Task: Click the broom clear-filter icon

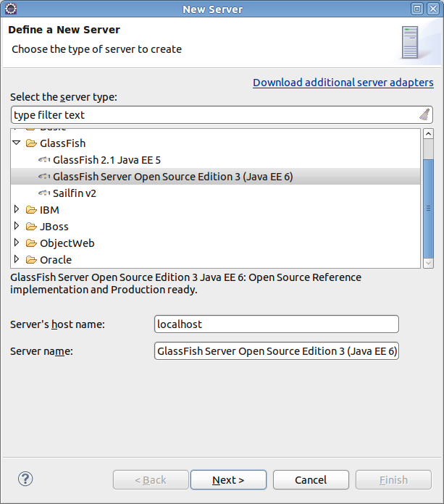Action: point(424,114)
